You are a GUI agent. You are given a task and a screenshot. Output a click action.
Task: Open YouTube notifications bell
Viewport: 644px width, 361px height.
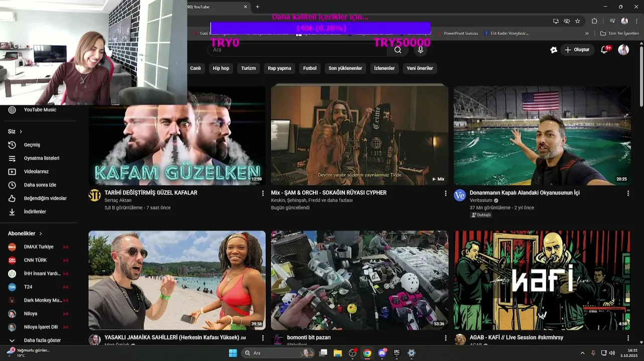(x=605, y=50)
